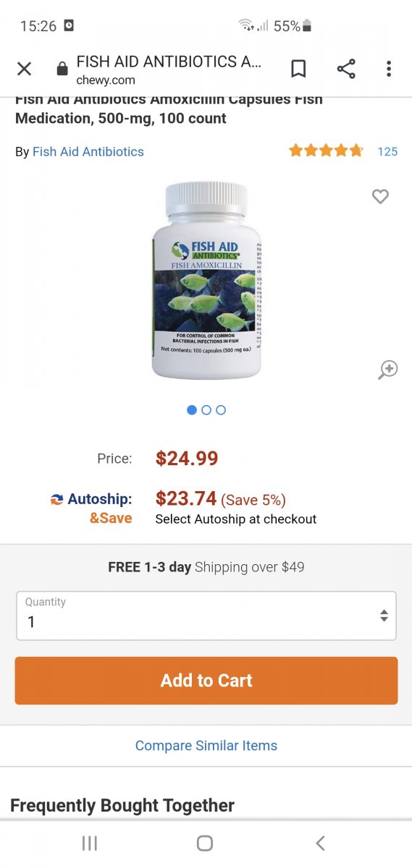Add product to favorites with heart icon
The width and height of the screenshot is (412, 868).
pyautogui.click(x=380, y=196)
